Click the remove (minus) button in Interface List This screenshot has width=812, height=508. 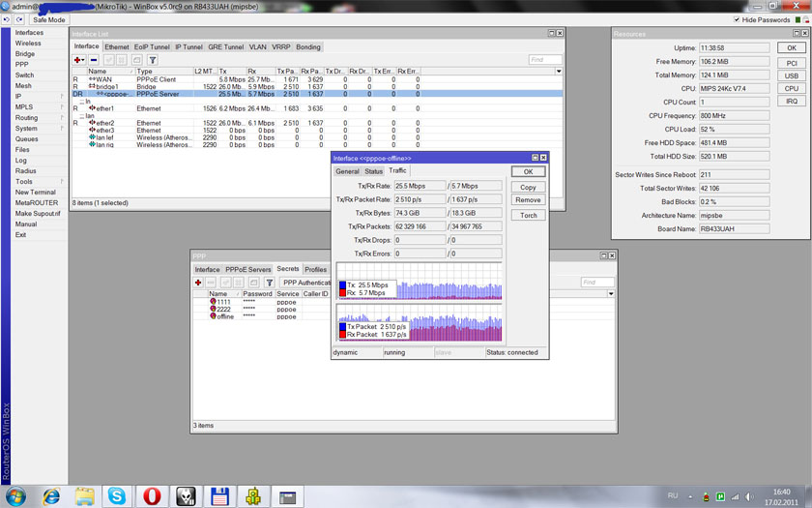[x=94, y=60]
